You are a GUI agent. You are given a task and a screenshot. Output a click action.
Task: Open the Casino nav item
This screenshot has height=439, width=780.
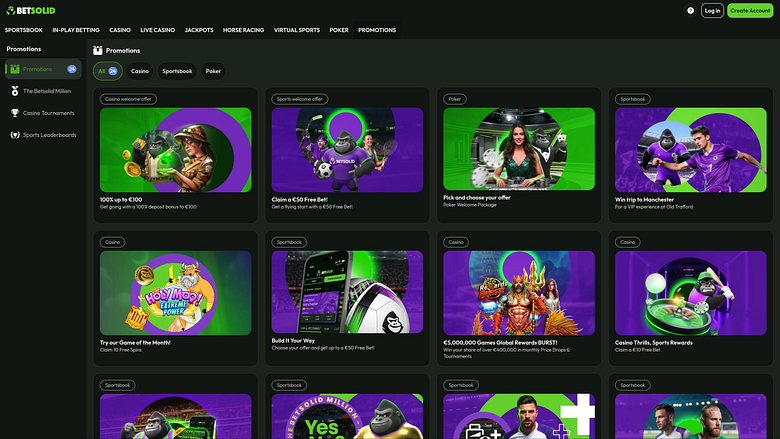(x=120, y=30)
